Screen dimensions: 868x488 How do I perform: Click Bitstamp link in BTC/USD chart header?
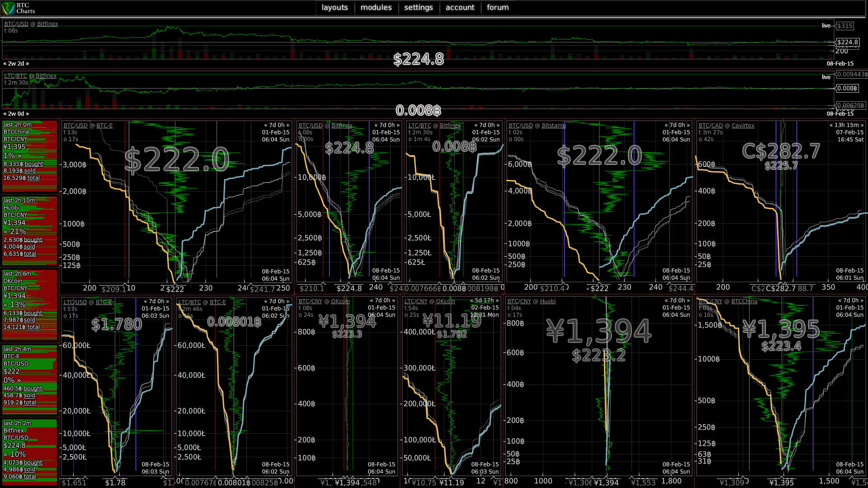554,126
